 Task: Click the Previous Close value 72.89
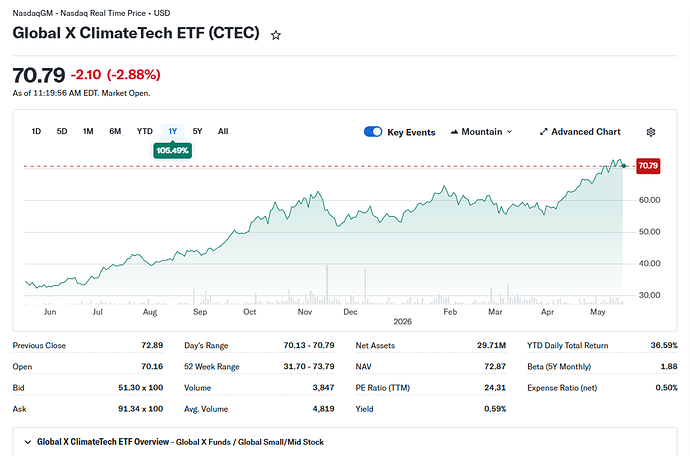click(152, 345)
